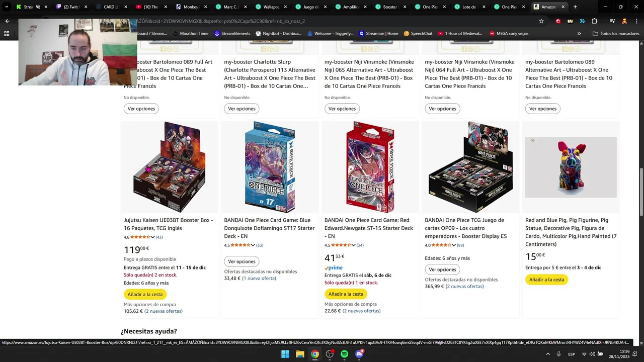Open the Spotify app from the taskbar
This screenshot has width=644, height=362.
(344, 354)
